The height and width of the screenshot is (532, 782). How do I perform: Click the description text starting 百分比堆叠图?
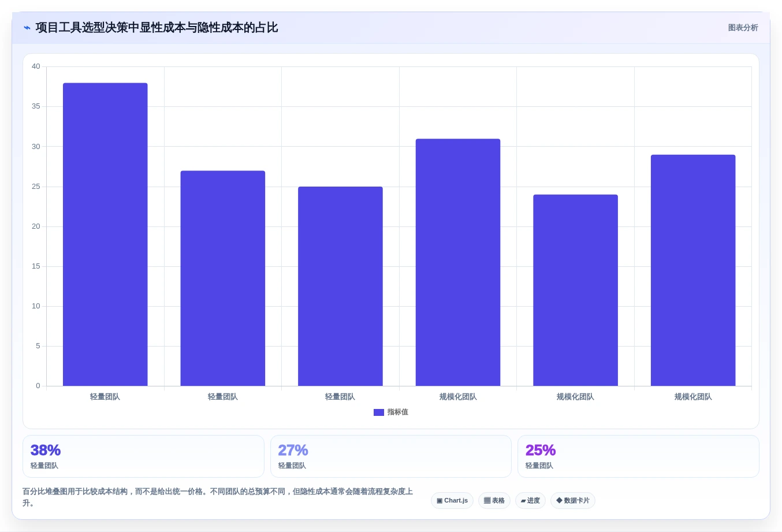(x=218, y=497)
